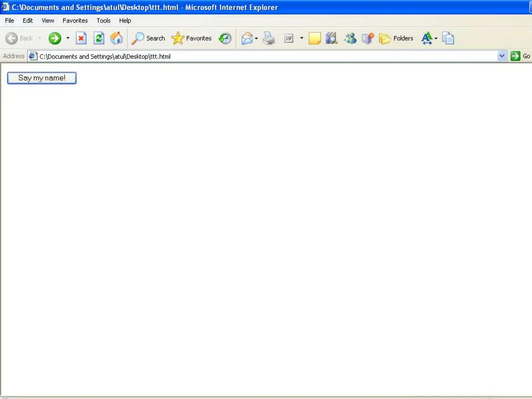Open the Mail envelope icon
This screenshot has height=399, width=532.
coord(247,38)
